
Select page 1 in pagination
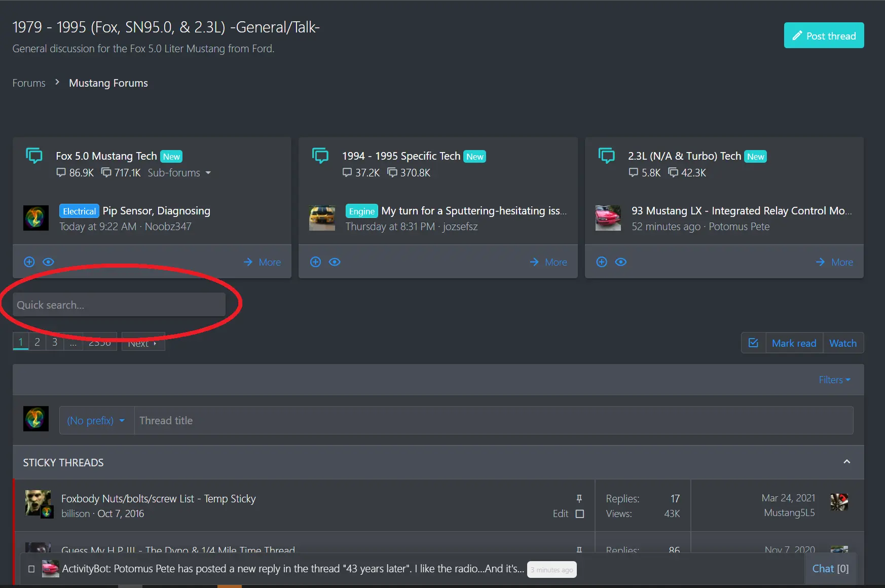point(21,342)
